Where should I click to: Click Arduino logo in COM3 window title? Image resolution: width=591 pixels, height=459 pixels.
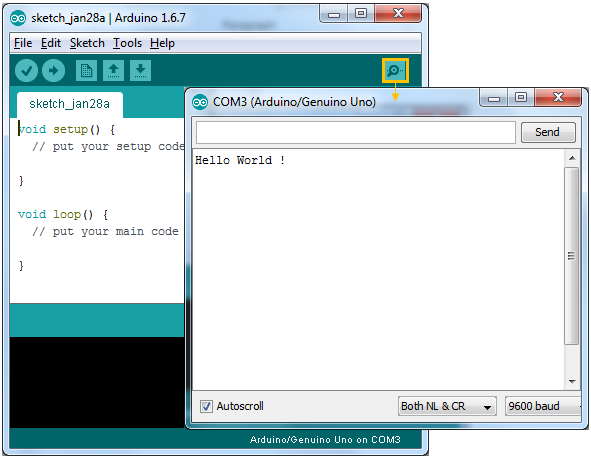[x=200, y=102]
